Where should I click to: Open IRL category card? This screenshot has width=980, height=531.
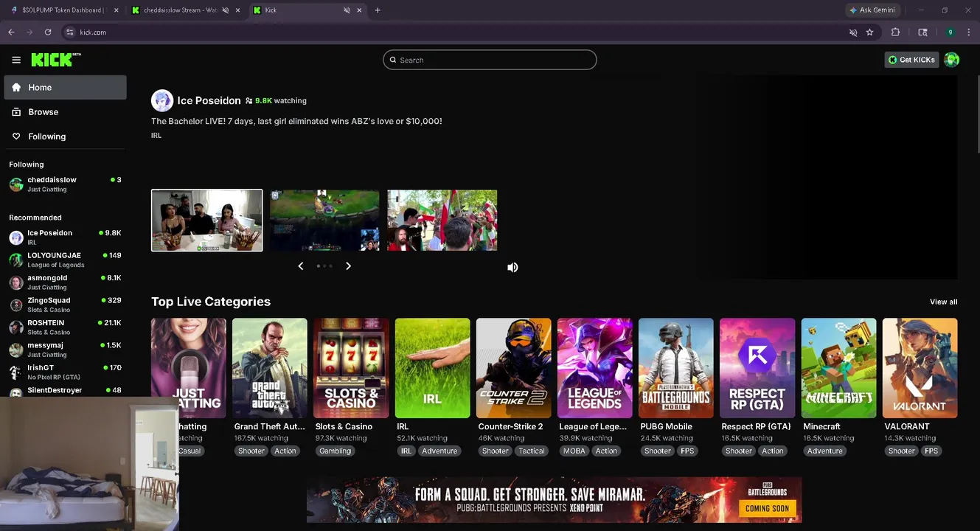pos(432,368)
